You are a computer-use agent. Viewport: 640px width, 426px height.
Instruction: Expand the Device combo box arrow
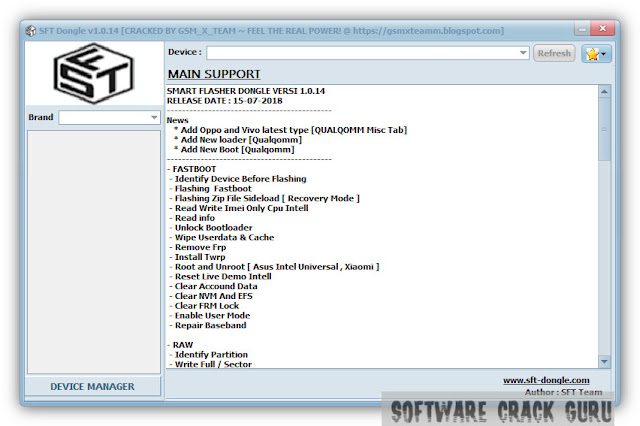pos(522,53)
